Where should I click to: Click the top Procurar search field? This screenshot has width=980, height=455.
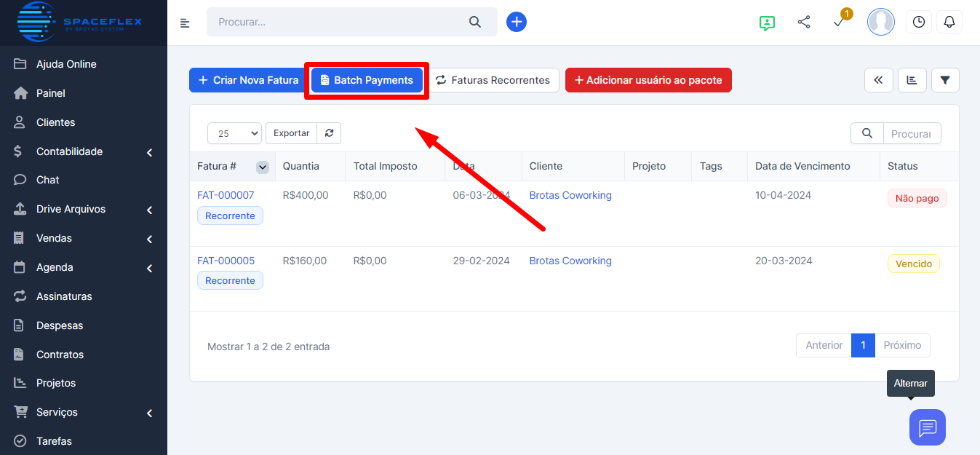click(342, 22)
